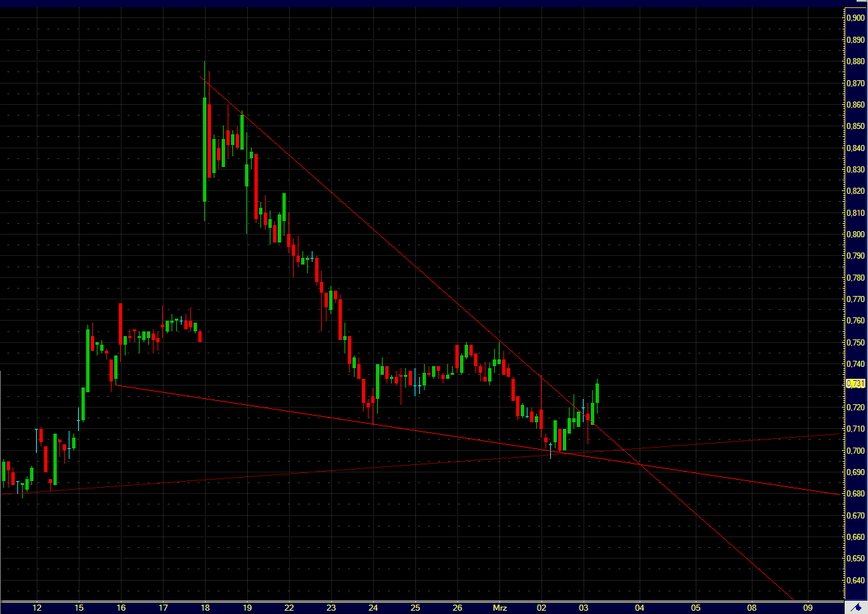
Task: Select the yellow current price tag 0,731
Action: pos(854,383)
